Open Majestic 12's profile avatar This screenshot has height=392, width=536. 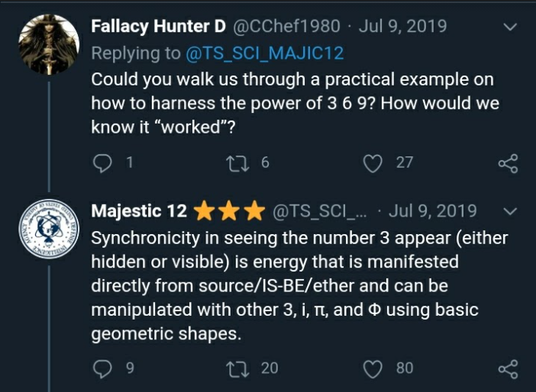[x=48, y=227]
